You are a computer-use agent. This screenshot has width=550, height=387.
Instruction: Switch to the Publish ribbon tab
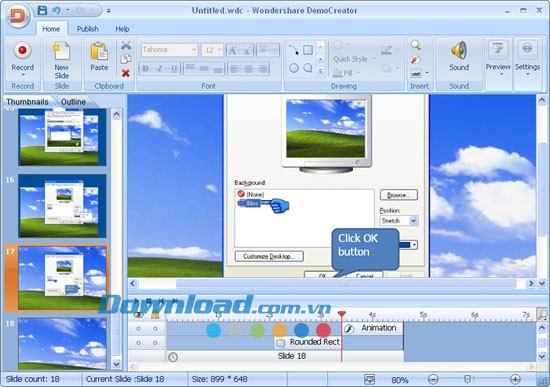tap(88, 29)
